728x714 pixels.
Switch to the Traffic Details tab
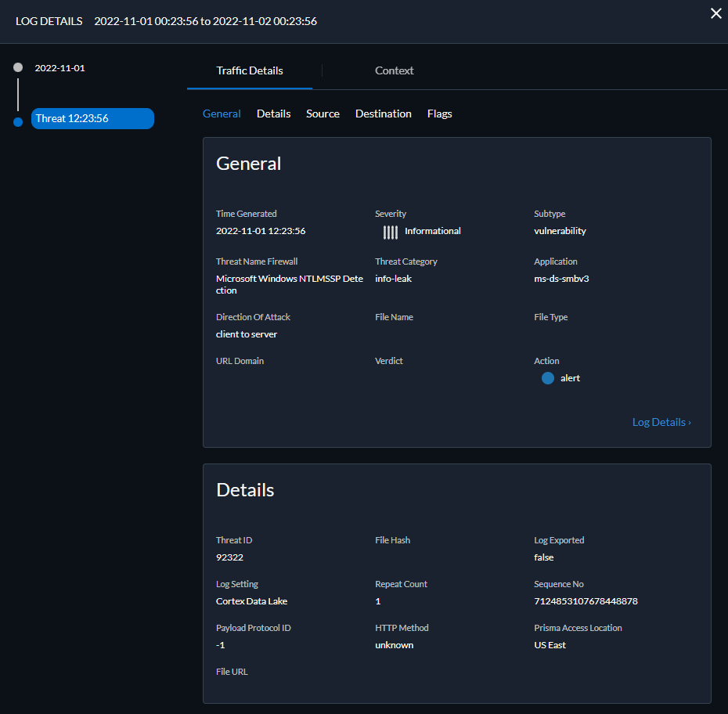[250, 70]
